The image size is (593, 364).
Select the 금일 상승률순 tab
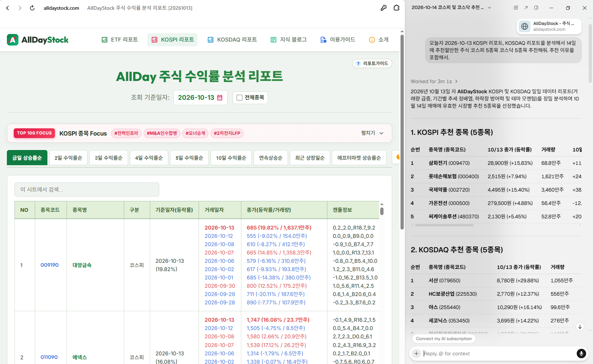point(27,158)
